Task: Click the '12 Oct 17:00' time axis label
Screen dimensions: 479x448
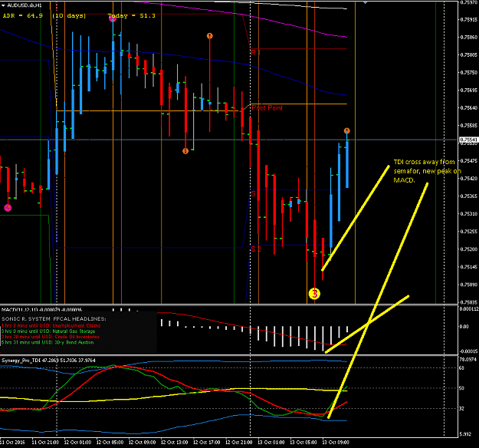Action: pos(206,442)
